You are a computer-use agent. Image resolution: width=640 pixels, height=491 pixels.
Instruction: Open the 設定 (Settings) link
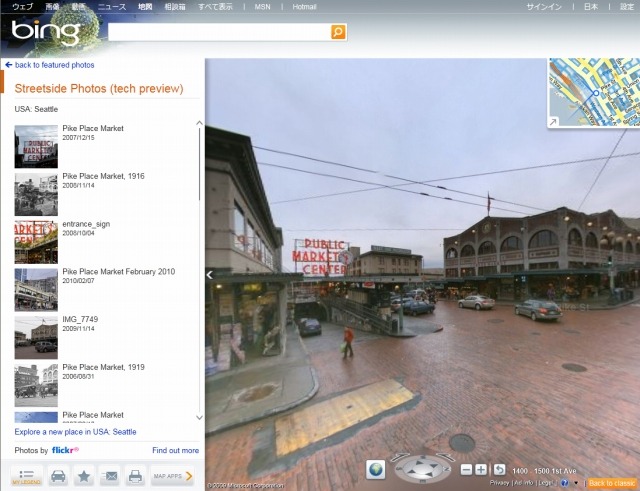627,7
